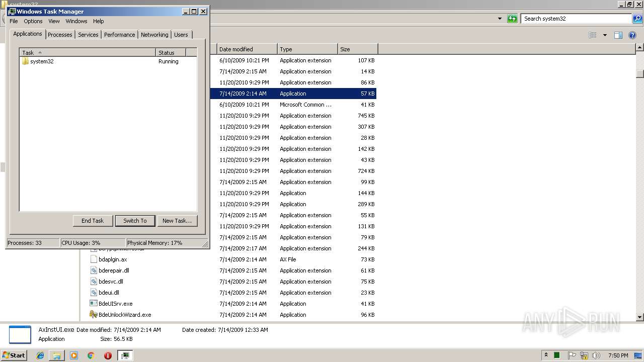644x362 pixels.
Task: Click the search magnifier icon in Explorer
Action: coord(637,19)
